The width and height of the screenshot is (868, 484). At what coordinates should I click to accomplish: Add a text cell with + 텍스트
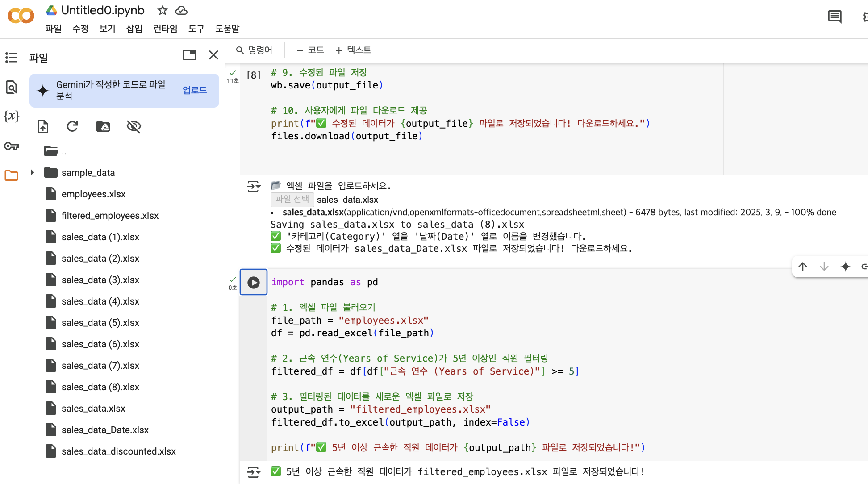353,50
